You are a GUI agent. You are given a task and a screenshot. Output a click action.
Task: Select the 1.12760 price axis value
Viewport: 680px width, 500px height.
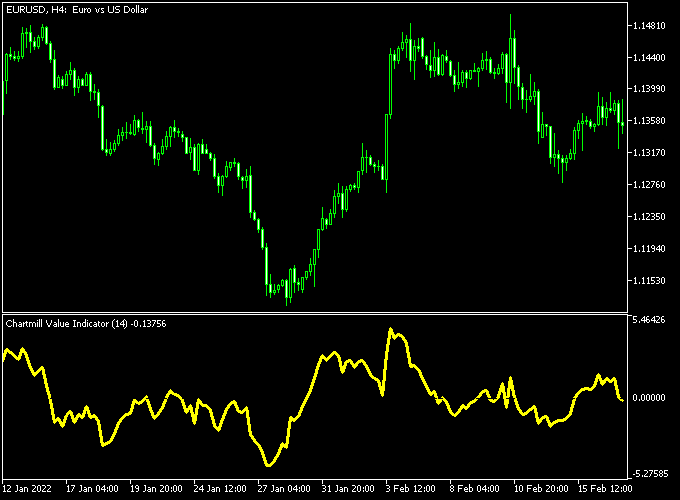pos(649,185)
